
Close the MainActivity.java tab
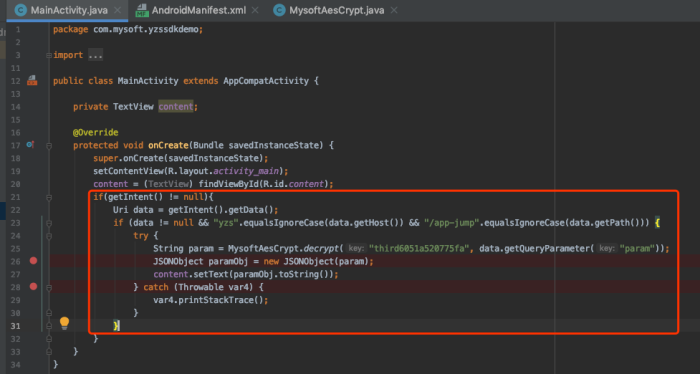[117, 10]
